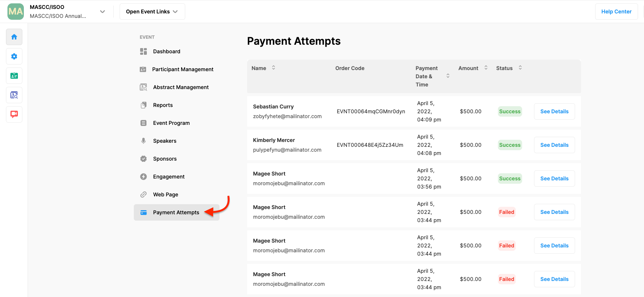Image resolution: width=644 pixels, height=297 pixels.
Task: See Details for Kimberly Mercer payment
Action: (554, 145)
